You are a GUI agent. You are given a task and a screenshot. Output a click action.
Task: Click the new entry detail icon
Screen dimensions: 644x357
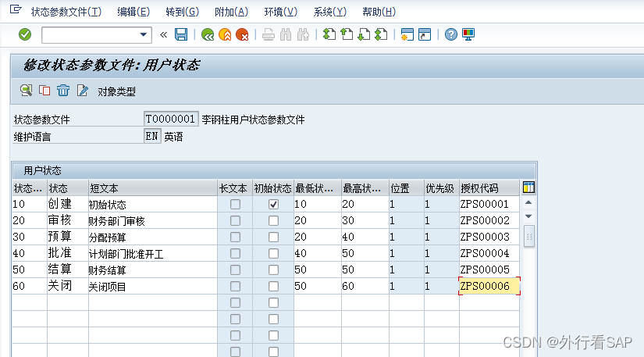[x=27, y=91]
